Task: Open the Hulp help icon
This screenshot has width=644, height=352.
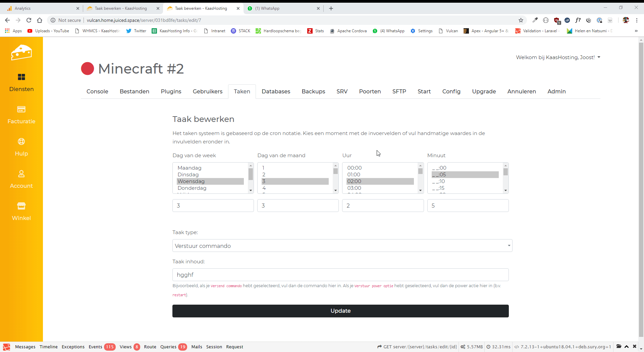Action: pos(21,142)
